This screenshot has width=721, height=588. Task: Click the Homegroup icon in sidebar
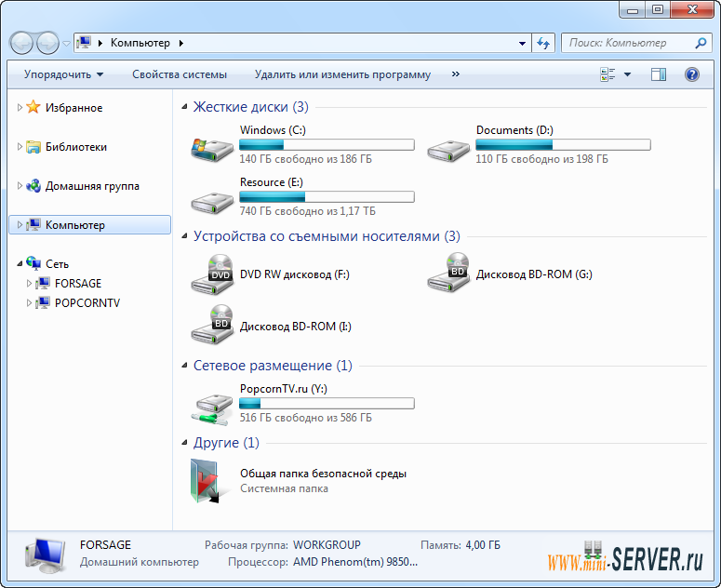click(33, 186)
